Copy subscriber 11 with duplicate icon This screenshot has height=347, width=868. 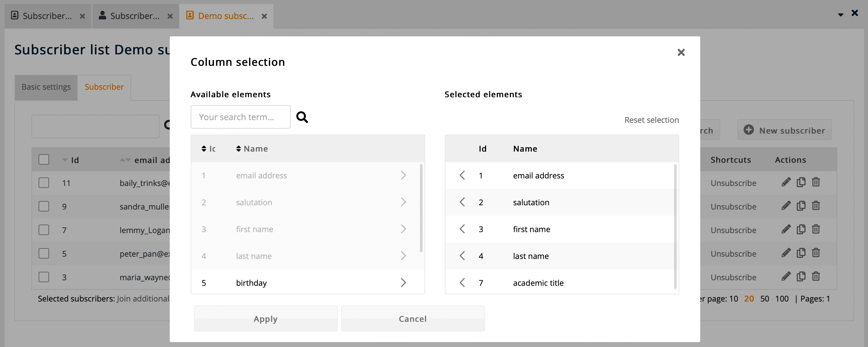[x=801, y=182]
